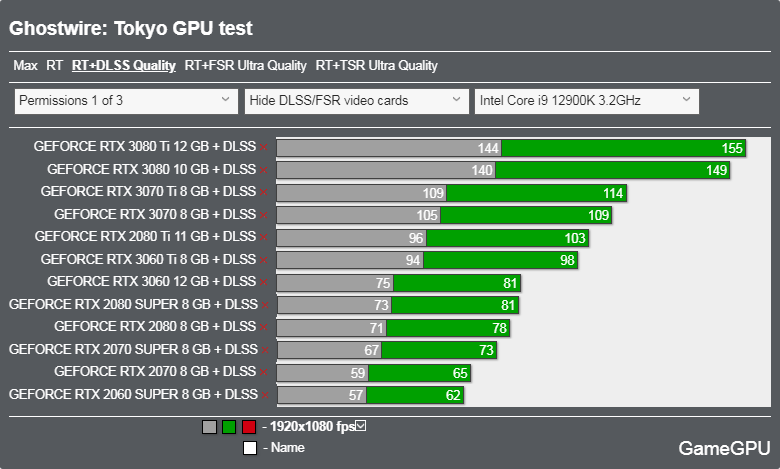This screenshot has width=780, height=469.
Task: Switch to the Max settings tab
Action: coord(25,66)
